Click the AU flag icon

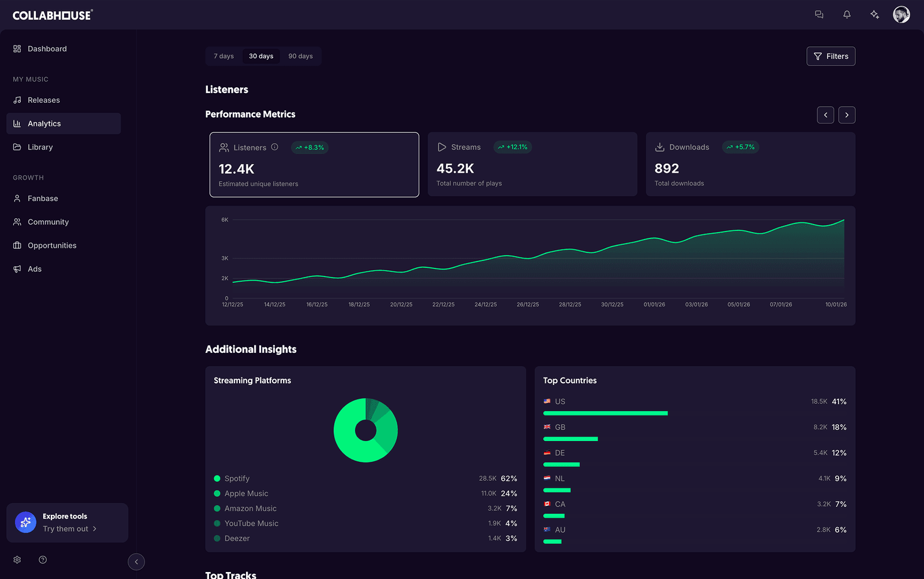tap(547, 529)
